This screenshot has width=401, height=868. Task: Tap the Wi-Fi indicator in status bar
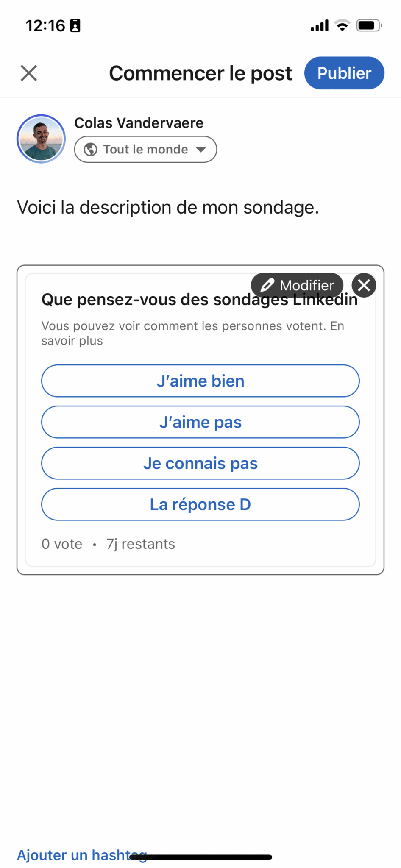tap(343, 25)
